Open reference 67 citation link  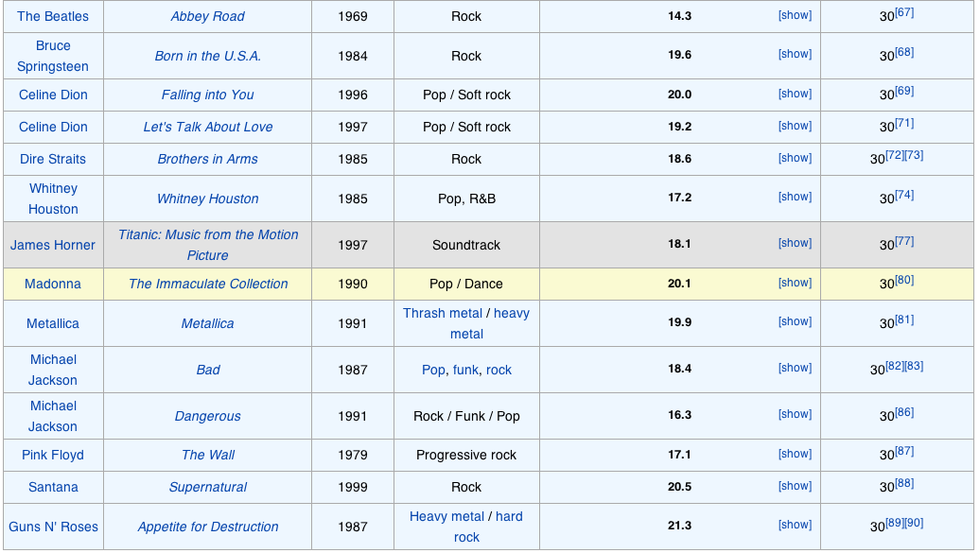pyautogui.click(x=903, y=10)
